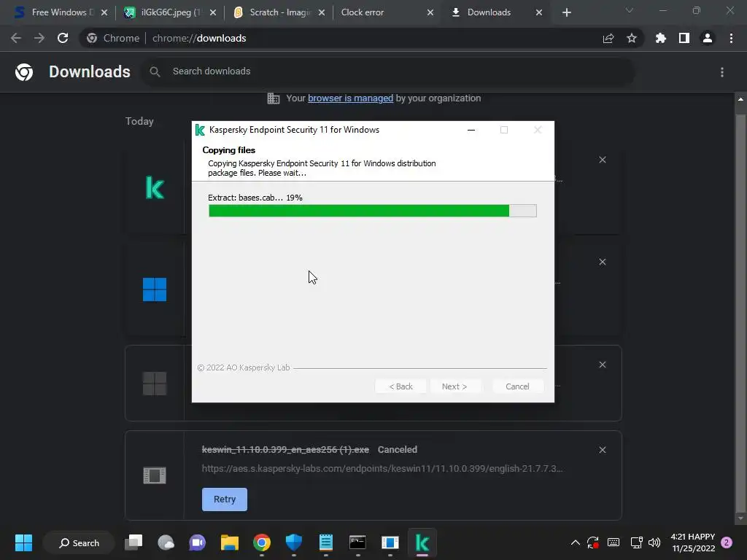The height and width of the screenshot is (560, 747).
Task: Open Chrome from the taskbar
Action: (262, 542)
